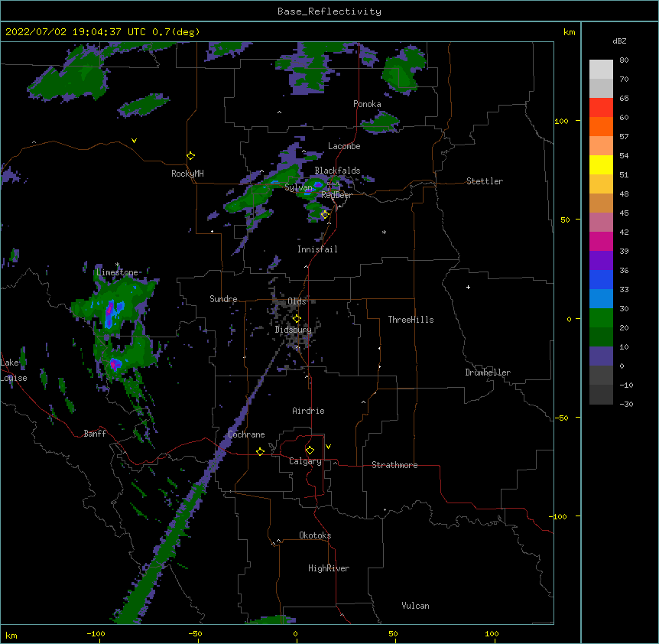Click the Didsbury city label
659x644 pixels.
[x=294, y=330]
